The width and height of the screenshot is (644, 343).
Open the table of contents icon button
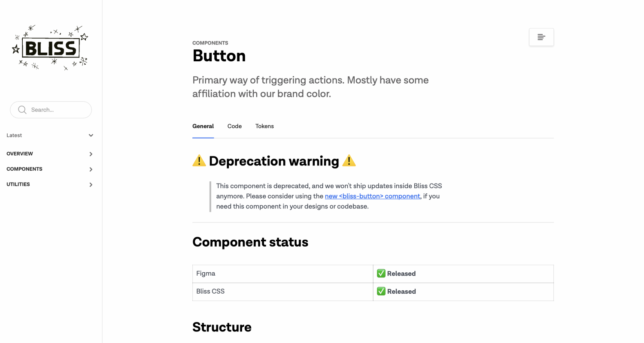(x=541, y=37)
